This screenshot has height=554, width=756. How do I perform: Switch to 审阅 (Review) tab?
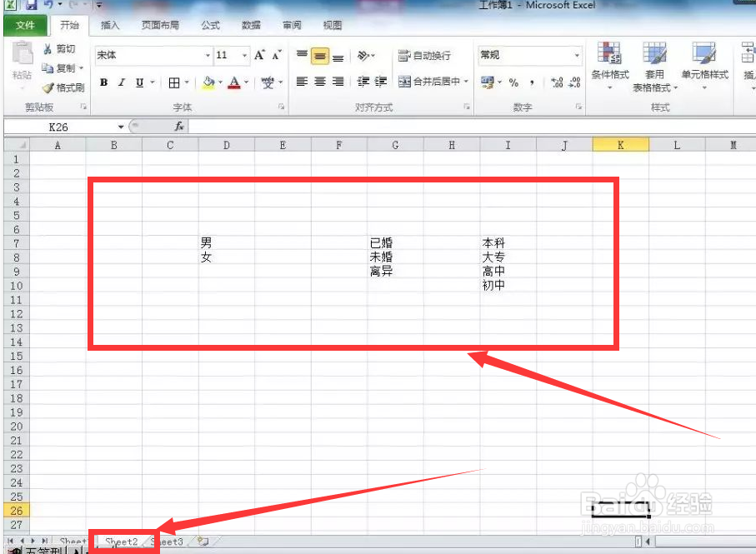coord(292,25)
